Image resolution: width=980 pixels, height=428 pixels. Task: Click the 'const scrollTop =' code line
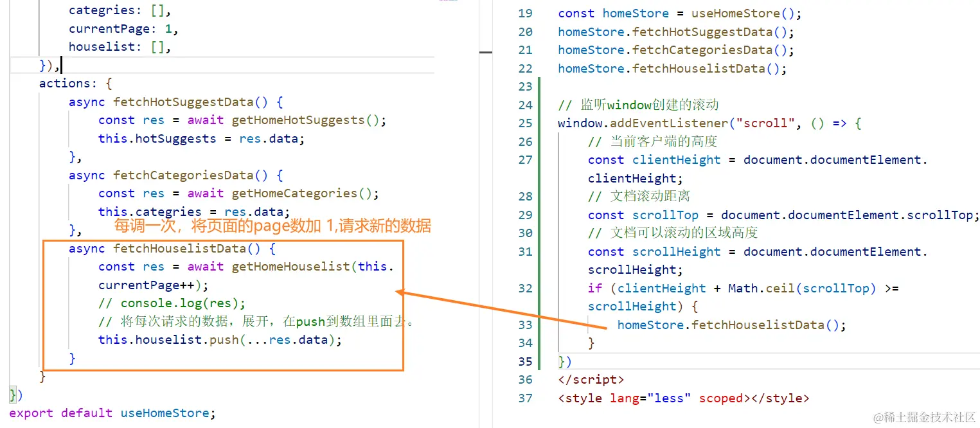[x=783, y=215]
